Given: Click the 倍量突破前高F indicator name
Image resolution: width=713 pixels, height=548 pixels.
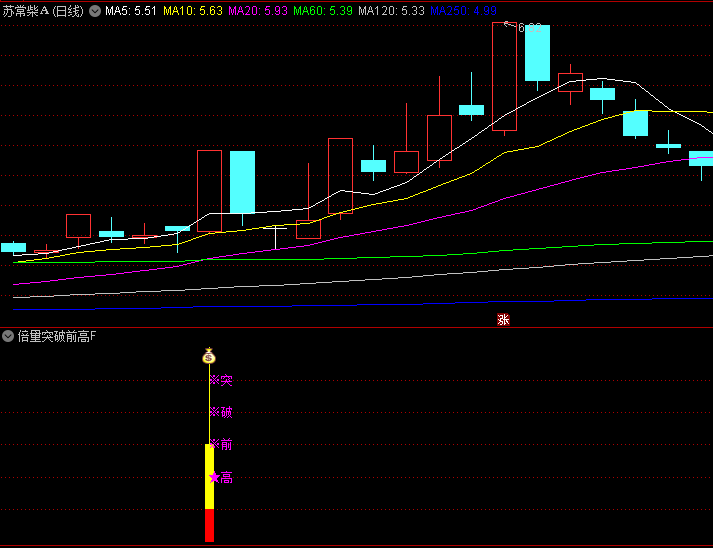Looking at the screenshot, I should tap(57, 337).
